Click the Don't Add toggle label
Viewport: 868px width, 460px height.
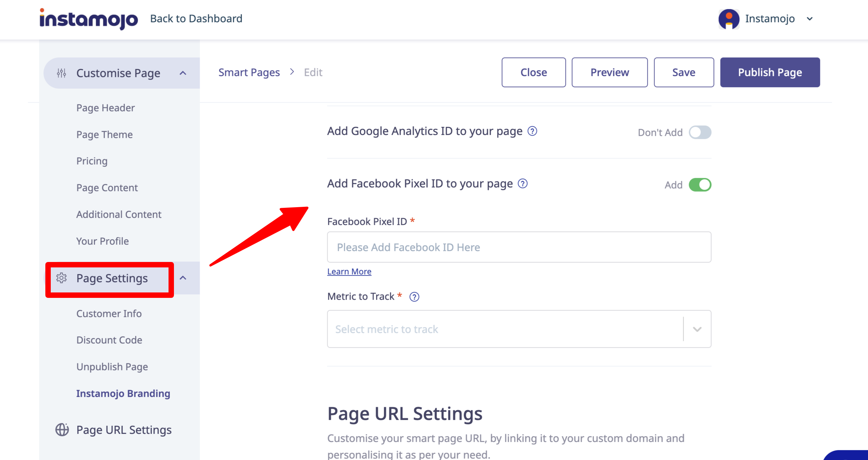[x=660, y=132]
